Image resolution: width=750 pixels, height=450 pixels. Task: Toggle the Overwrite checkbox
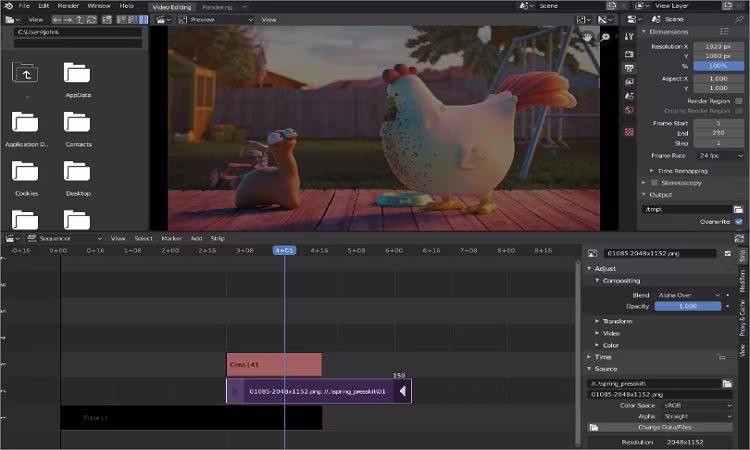[739, 221]
